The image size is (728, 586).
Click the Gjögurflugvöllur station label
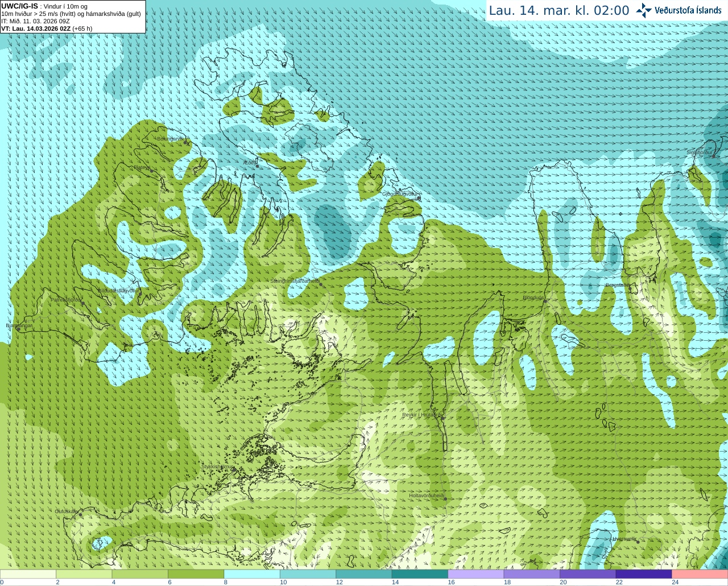[x=400, y=194]
